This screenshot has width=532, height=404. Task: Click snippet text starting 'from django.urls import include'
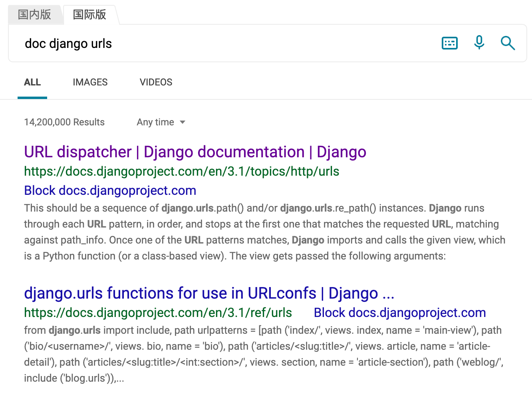point(264,354)
